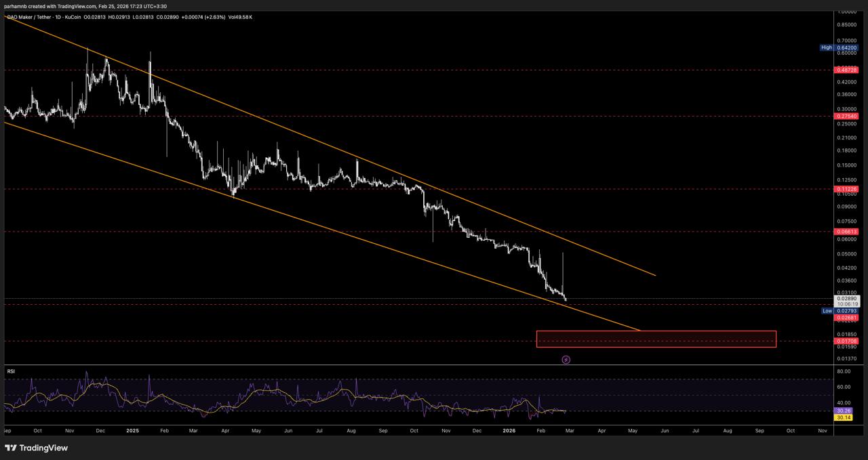Select the 0.01708 red price tag
868x460 pixels.
(x=847, y=341)
